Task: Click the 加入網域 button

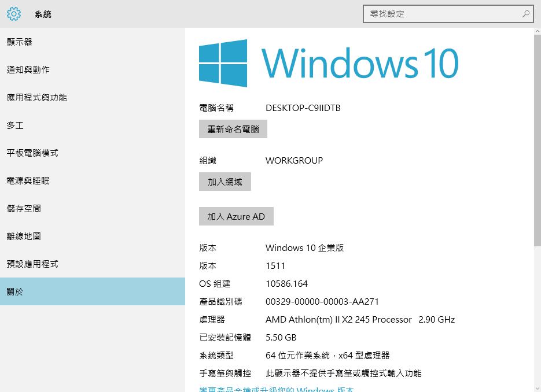Action: coord(225,182)
